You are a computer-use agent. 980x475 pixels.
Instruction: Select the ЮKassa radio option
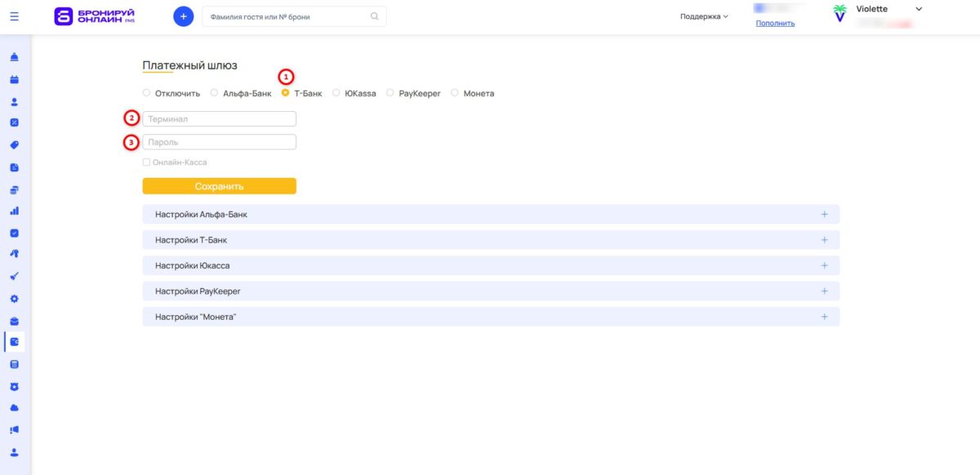click(336, 93)
